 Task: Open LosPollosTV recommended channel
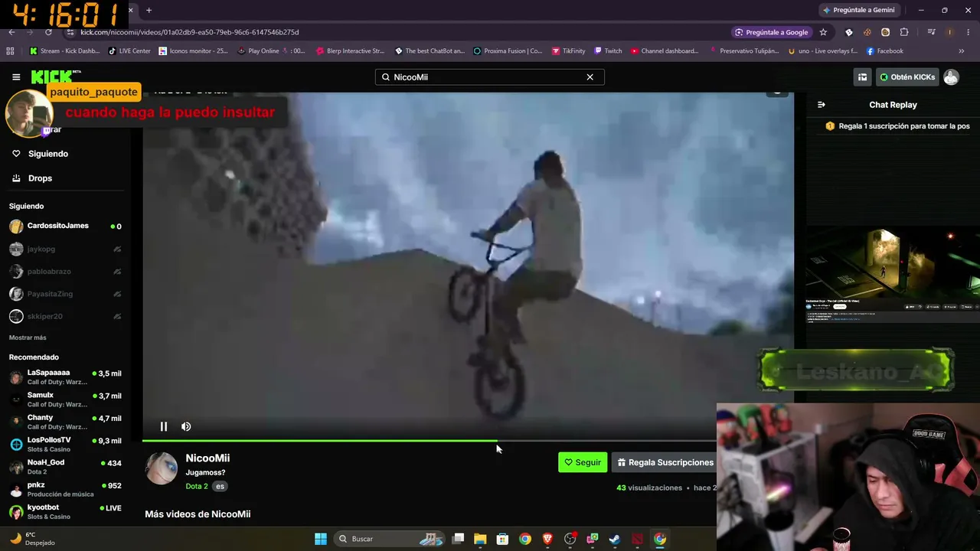pyautogui.click(x=65, y=444)
